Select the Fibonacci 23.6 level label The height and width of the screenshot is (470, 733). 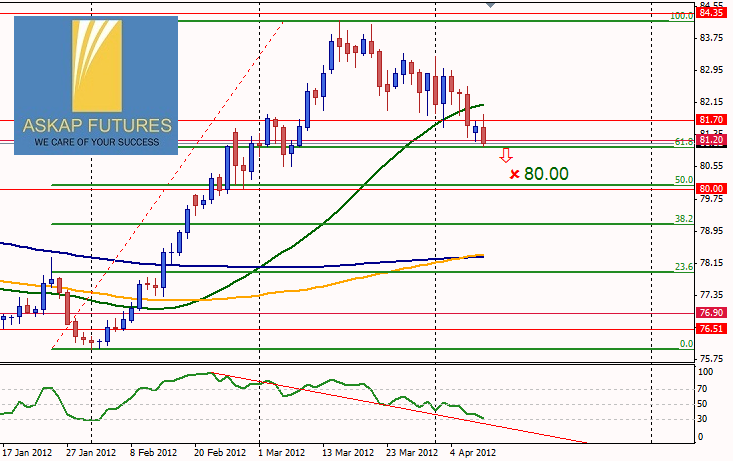point(684,266)
